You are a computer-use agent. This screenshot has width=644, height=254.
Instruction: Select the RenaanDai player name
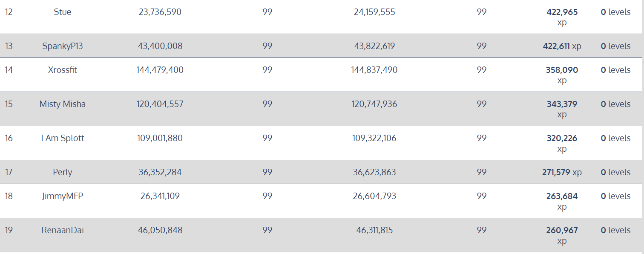[x=63, y=230]
